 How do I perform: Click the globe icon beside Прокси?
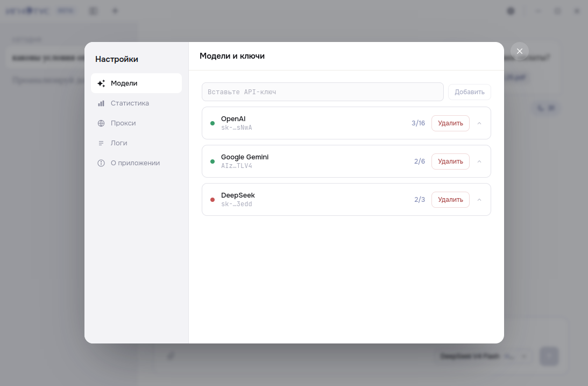[x=101, y=123]
